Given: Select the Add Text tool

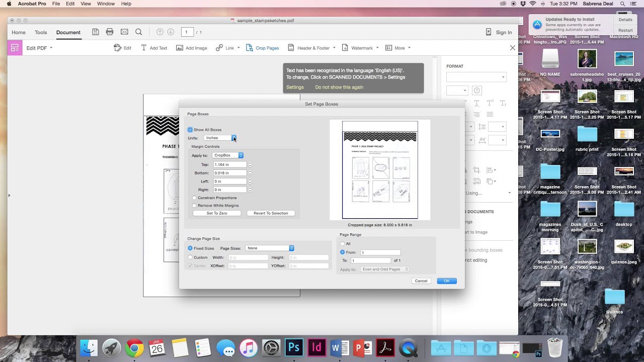Looking at the screenshot, I should pyautogui.click(x=154, y=48).
